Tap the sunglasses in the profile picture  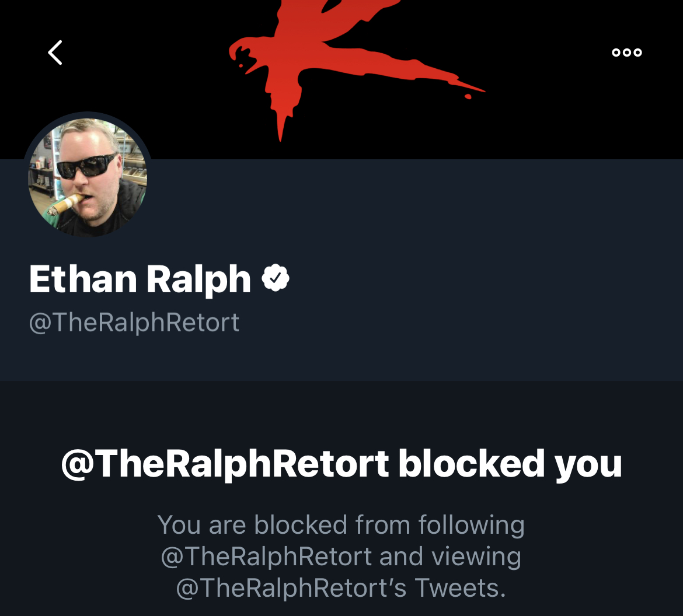tap(87, 166)
